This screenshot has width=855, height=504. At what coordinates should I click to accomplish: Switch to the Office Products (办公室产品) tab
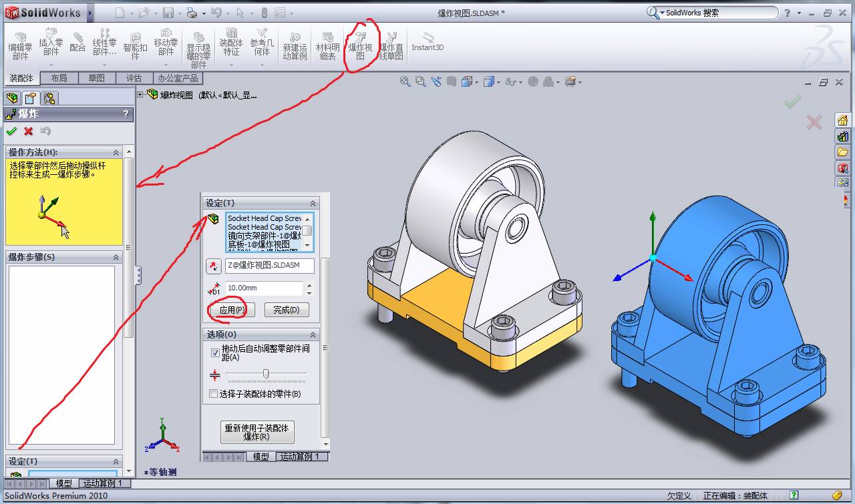[x=178, y=78]
